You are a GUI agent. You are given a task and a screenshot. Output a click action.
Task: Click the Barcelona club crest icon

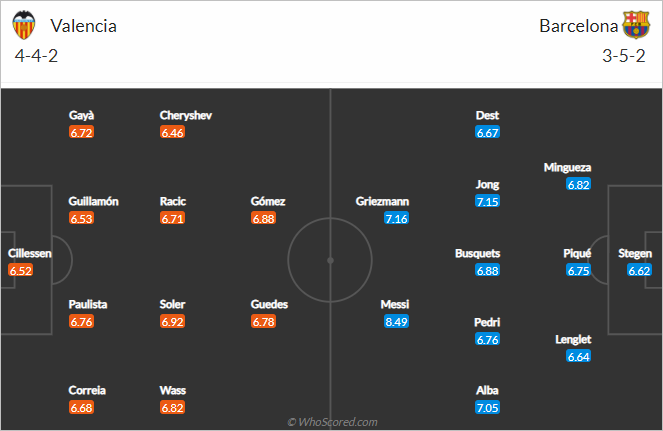pos(636,25)
